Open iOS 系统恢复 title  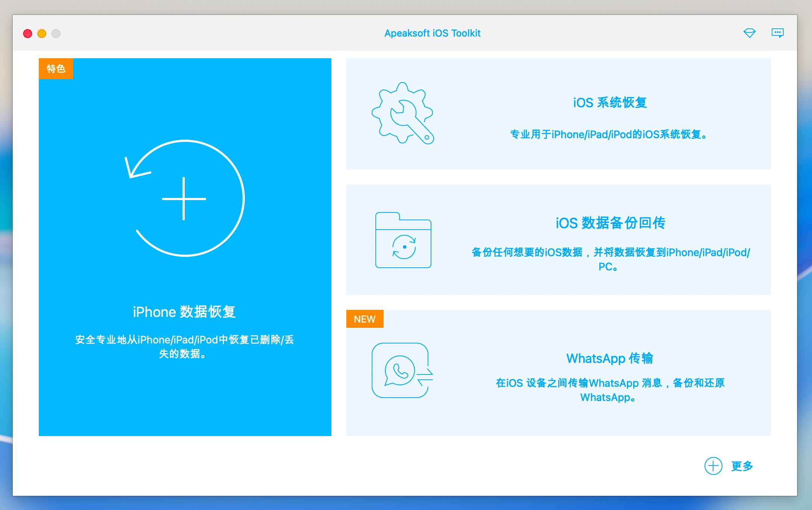[610, 103]
